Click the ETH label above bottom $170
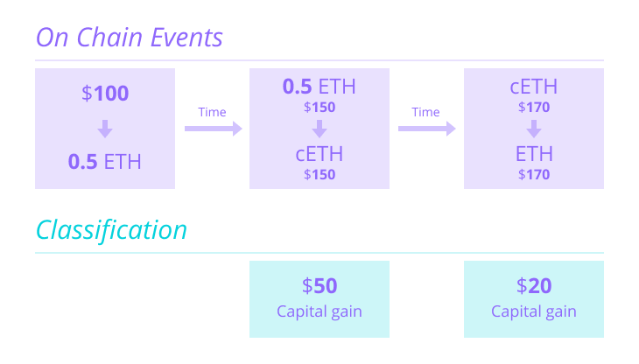Screen dimensions: 639x364 point(534,154)
